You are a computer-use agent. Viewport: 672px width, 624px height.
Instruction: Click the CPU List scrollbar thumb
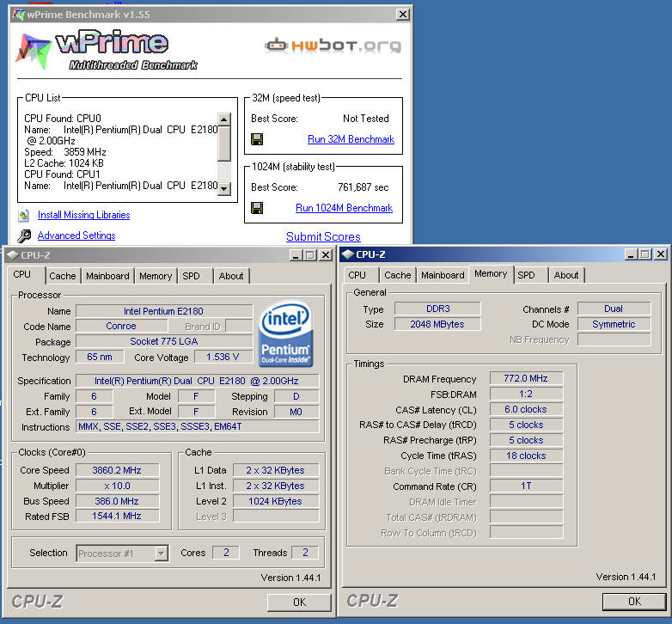click(x=224, y=144)
